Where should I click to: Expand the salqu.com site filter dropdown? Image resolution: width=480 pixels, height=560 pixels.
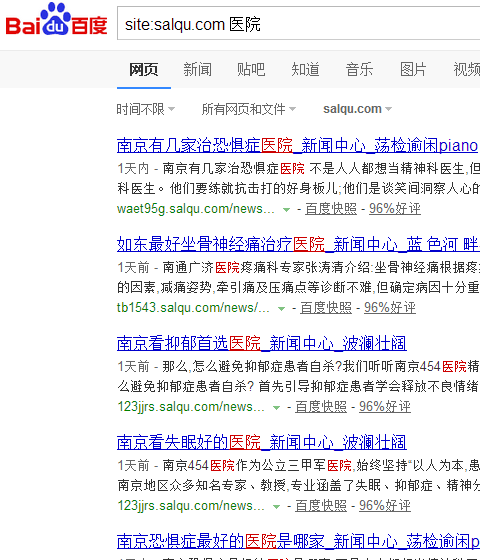coord(358,109)
